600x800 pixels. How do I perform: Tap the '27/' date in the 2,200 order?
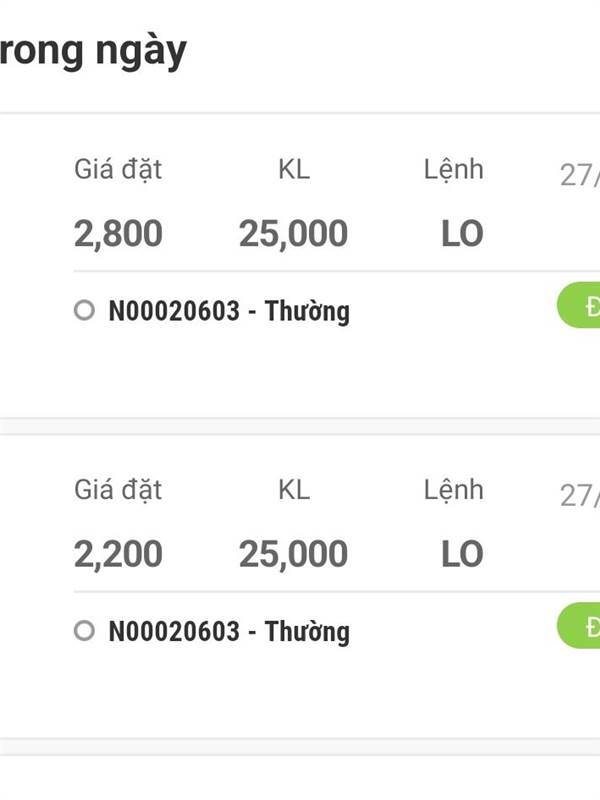click(579, 496)
